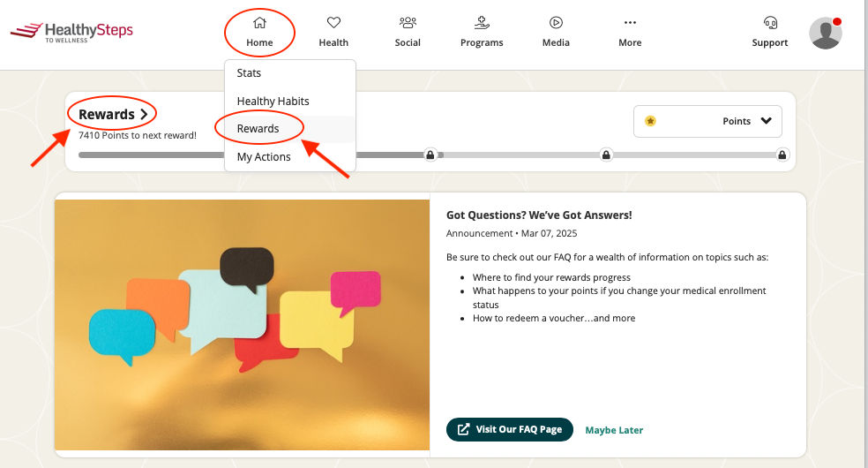Open the Media play icon
868x468 pixels.
click(x=556, y=23)
